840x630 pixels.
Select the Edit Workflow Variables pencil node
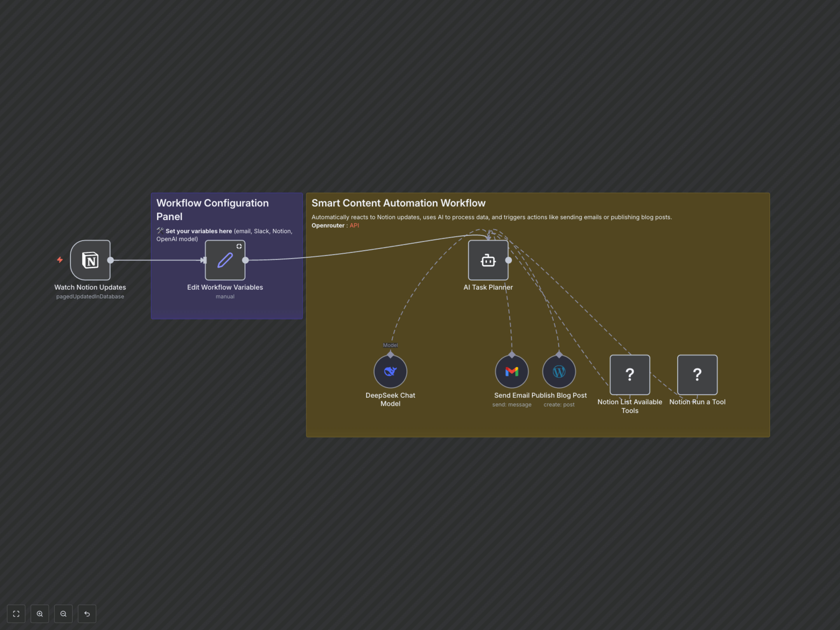point(225,260)
